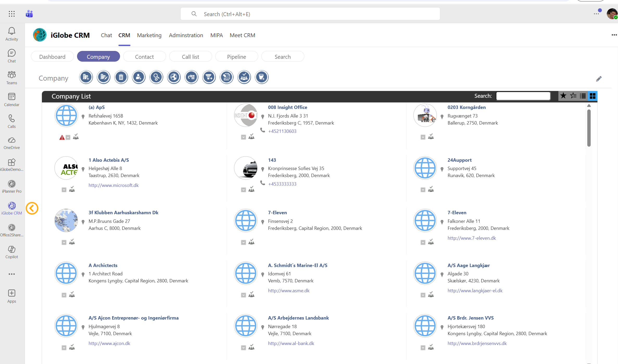Screen dimensions: 618x364
Task: Toggle the filled star favorites filter
Action: 563,96
